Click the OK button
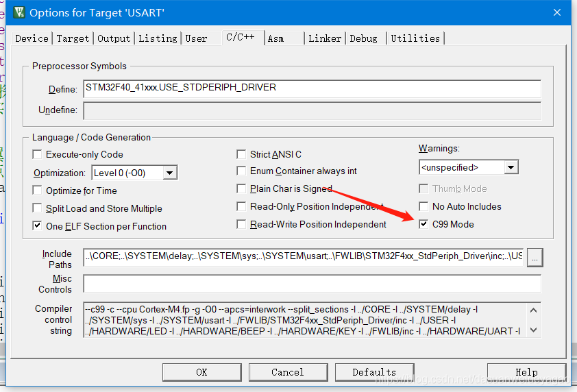The width and height of the screenshot is (577, 392). pos(201,372)
